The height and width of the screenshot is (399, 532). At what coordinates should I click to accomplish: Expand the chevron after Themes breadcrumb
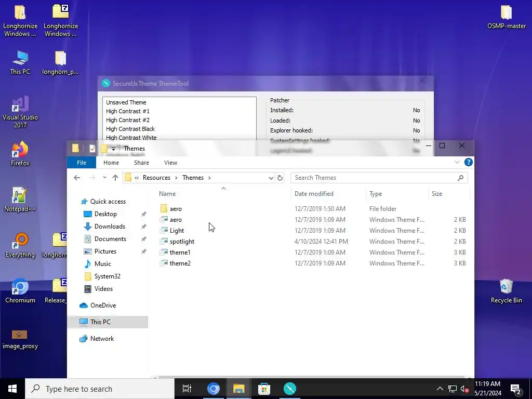(x=210, y=178)
